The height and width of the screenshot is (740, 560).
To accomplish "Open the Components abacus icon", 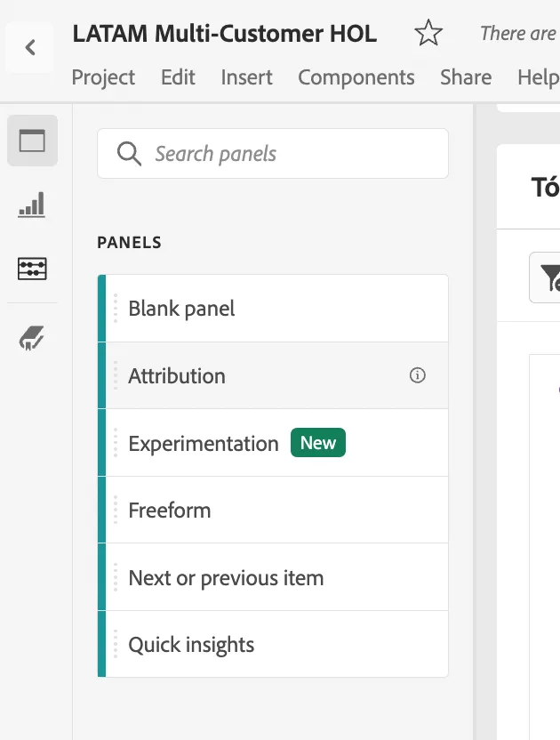I will pyautogui.click(x=32, y=269).
